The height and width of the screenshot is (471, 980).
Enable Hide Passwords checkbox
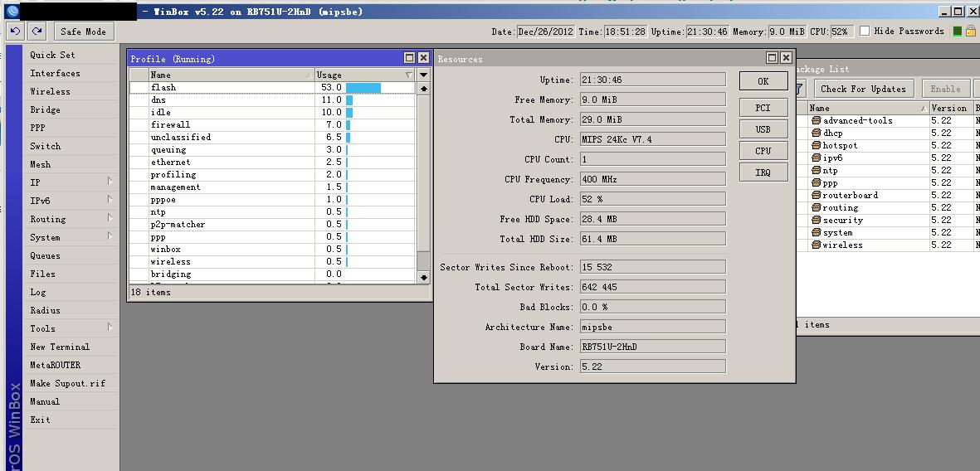[865, 31]
